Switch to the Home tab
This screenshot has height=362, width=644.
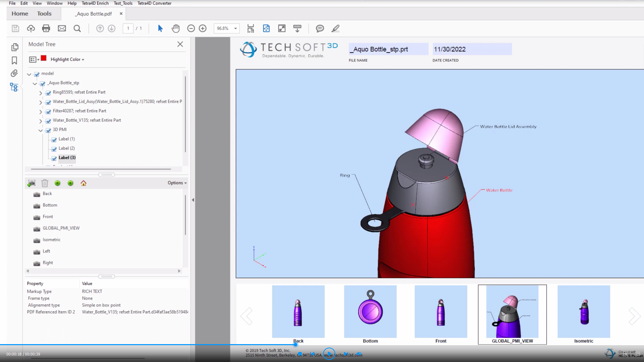(x=20, y=13)
